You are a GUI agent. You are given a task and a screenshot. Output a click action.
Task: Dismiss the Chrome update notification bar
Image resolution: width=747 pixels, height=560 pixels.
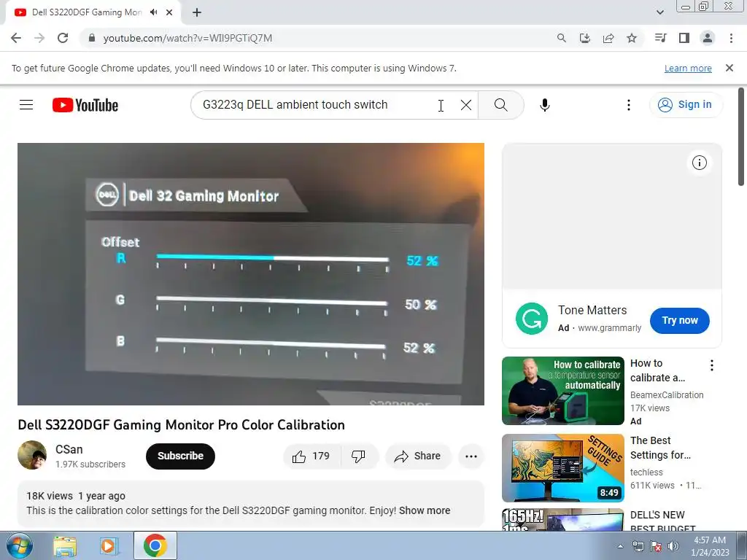pos(729,68)
